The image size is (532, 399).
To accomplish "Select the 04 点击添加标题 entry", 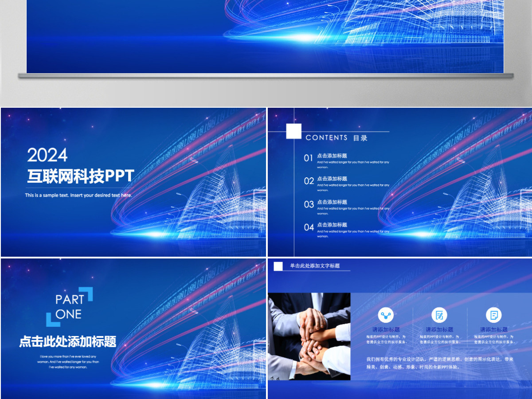I will point(347,230).
